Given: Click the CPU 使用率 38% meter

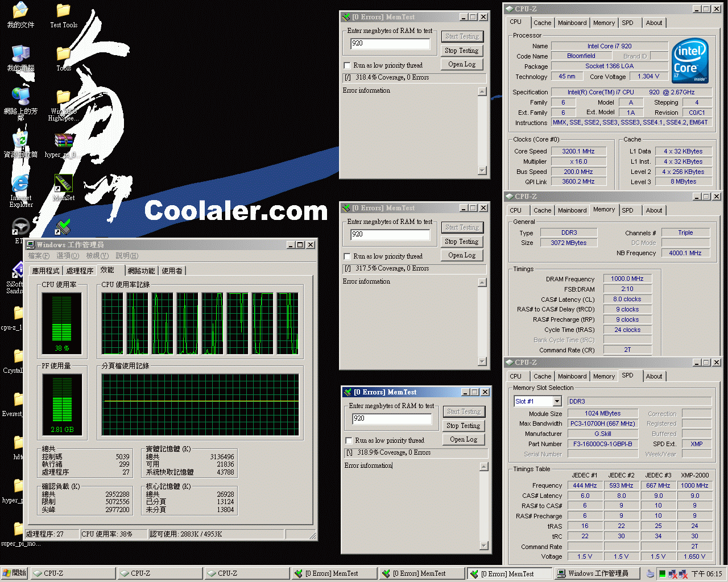Looking at the screenshot, I should tap(62, 323).
